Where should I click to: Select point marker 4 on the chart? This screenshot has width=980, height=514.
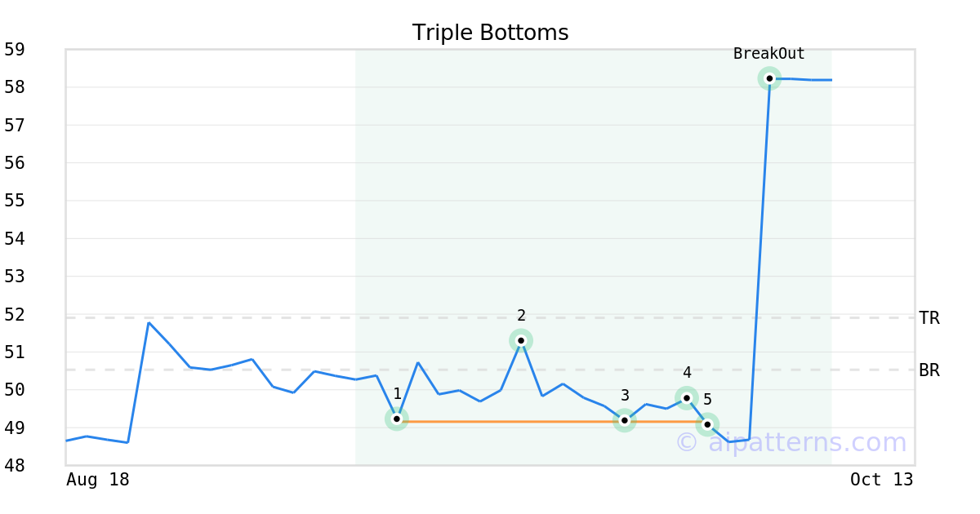click(687, 398)
